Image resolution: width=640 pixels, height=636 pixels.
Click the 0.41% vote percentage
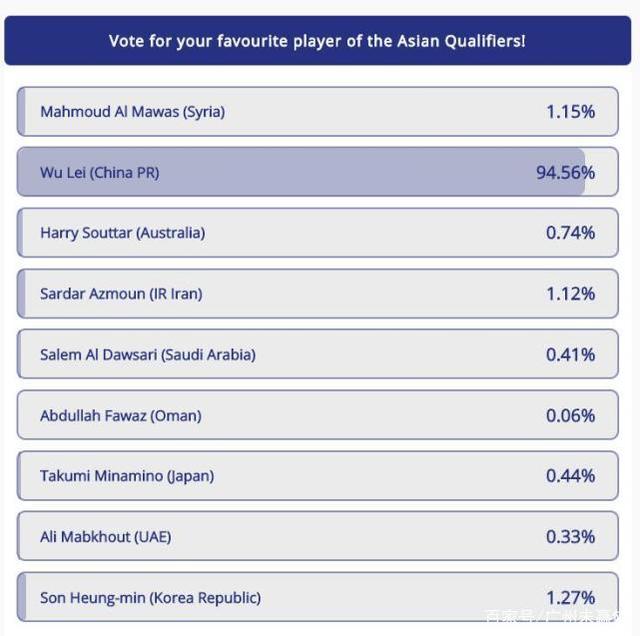pos(570,355)
